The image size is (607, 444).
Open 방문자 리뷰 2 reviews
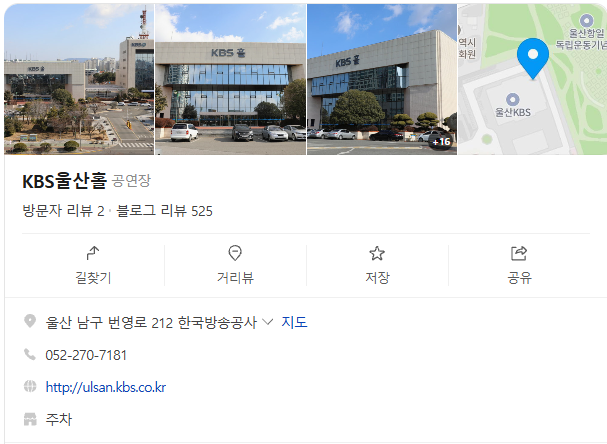[x=63, y=211]
